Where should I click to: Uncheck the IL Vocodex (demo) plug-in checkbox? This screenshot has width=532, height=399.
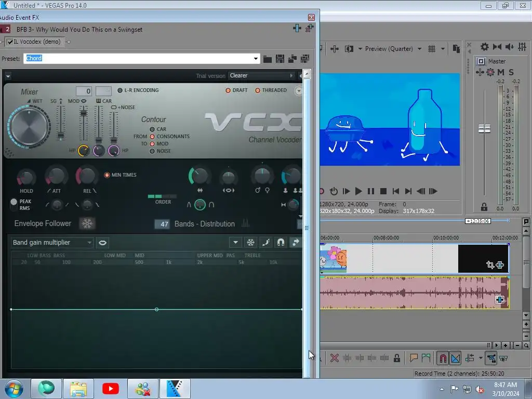pos(10,42)
